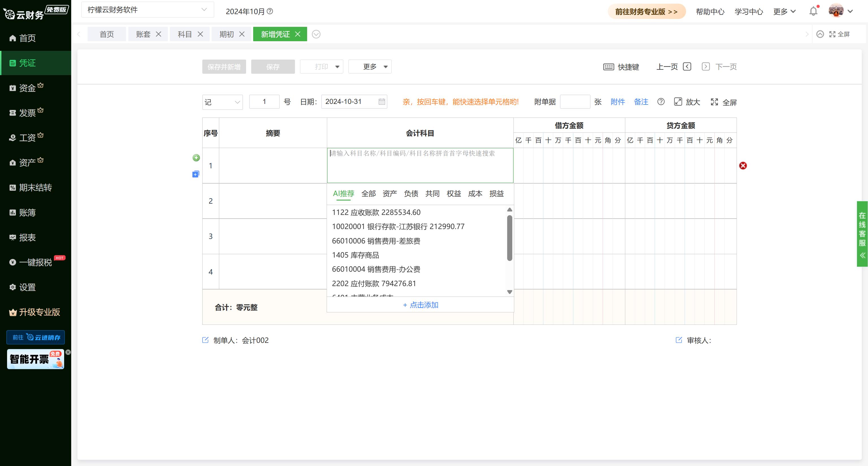This screenshot has width=868, height=466.
Task: Open the 发票 module in the sidebar
Action: (x=26, y=112)
